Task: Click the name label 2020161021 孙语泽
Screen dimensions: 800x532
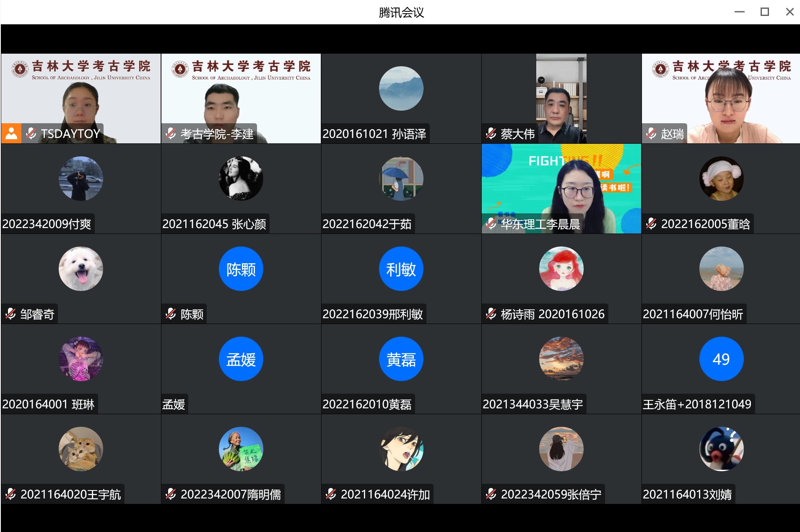Action: 374,134
